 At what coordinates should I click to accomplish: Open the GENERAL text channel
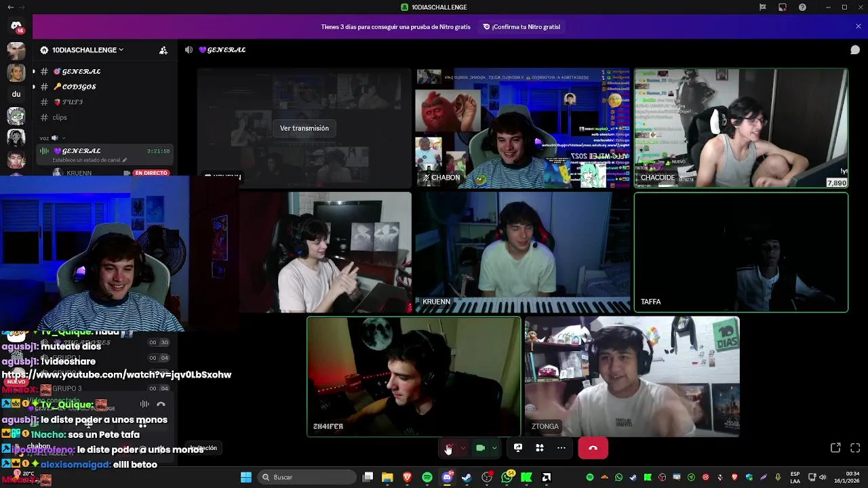[105, 71]
